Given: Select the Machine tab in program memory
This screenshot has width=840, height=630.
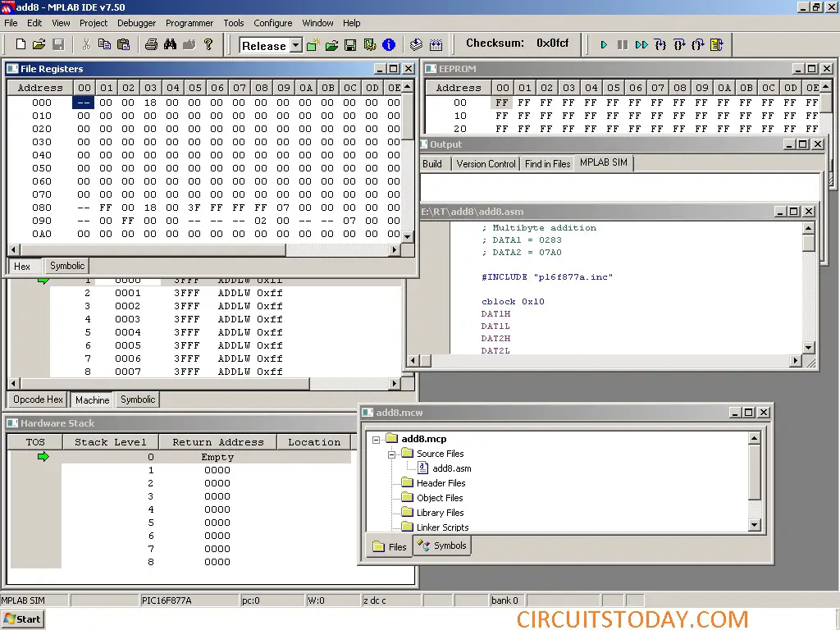Looking at the screenshot, I should pyautogui.click(x=92, y=400).
